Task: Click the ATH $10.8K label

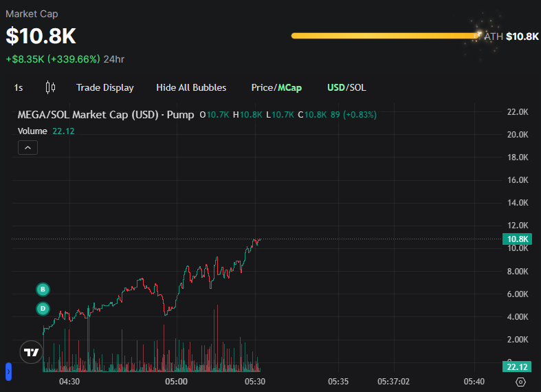Action: click(511, 36)
